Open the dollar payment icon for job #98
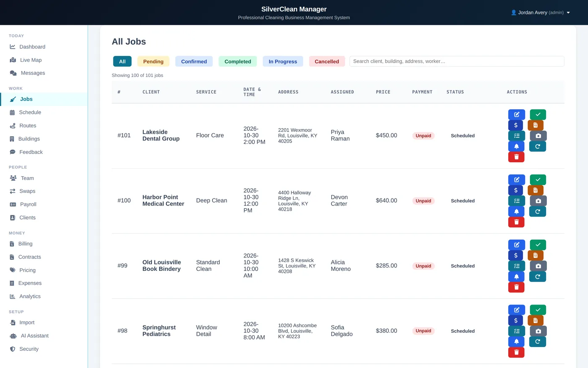The image size is (588, 368). click(x=516, y=320)
